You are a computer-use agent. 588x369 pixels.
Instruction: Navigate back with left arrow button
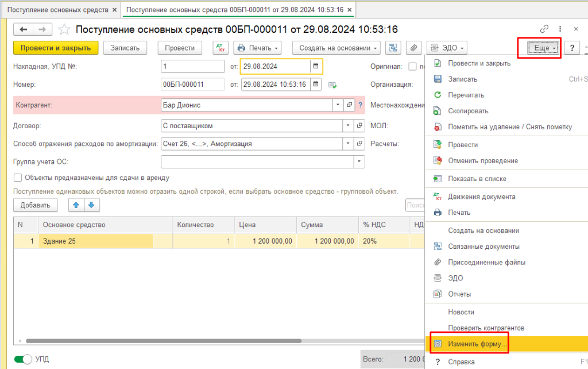pos(24,29)
